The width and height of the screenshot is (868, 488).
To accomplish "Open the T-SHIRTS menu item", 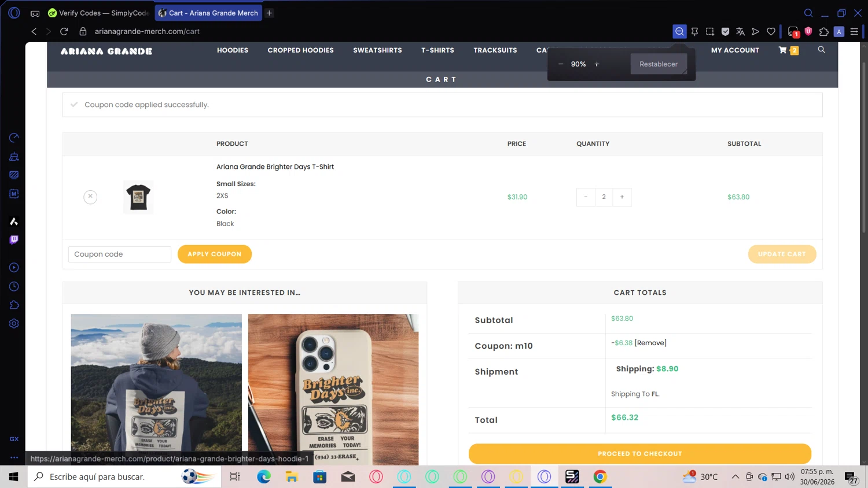I will point(437,50).
